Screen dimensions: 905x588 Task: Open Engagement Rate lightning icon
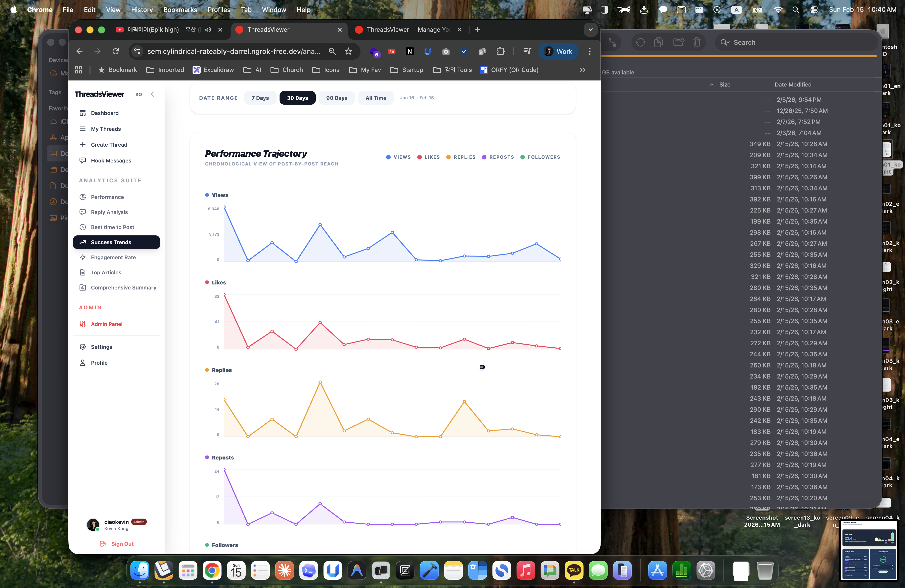pyautogui.click(x=82, y=258)
